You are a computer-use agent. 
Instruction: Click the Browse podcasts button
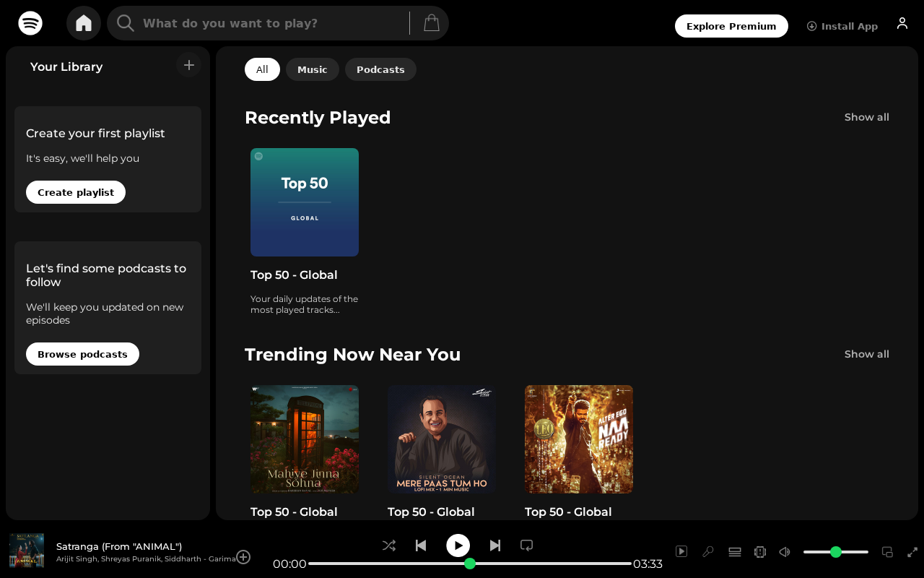pyautogui.click(x=82, y=354)
